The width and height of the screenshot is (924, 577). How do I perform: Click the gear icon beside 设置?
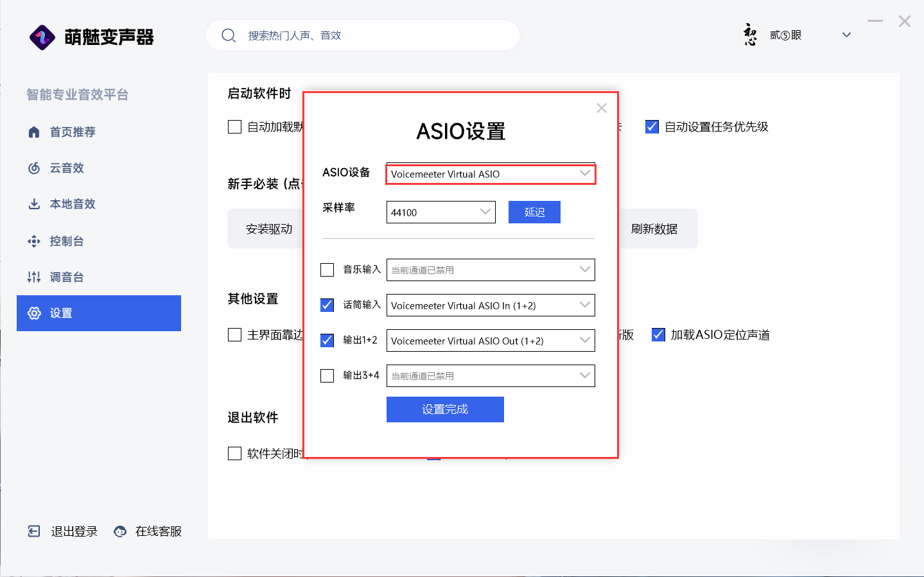coord(34,313)
